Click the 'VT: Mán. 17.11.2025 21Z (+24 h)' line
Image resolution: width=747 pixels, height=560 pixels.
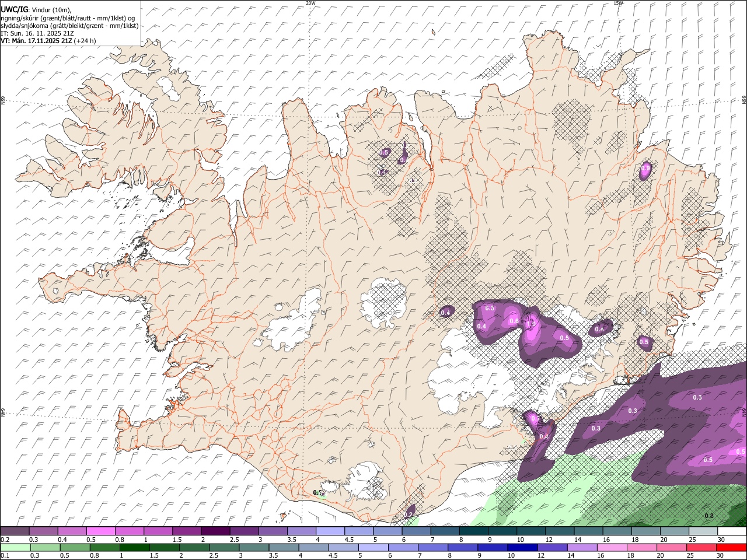[48, 41]
